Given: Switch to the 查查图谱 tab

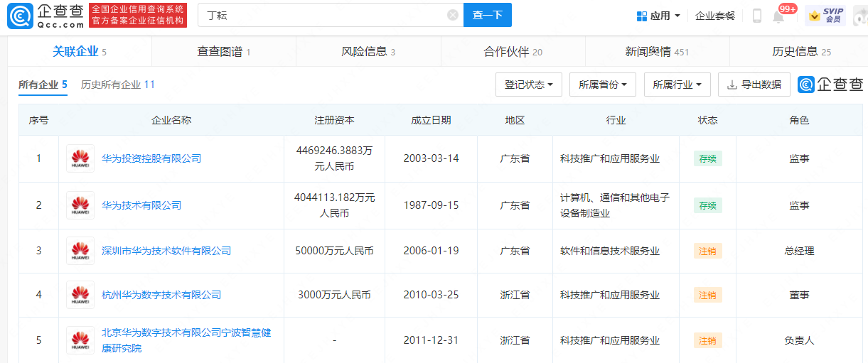Looking at the screenshot, I should coord(224,52).
